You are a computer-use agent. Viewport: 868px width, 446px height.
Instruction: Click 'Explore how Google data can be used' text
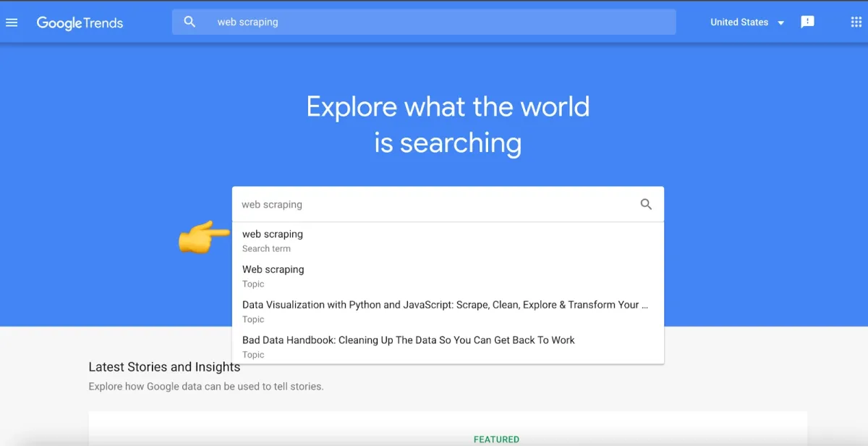click(206, 387)
